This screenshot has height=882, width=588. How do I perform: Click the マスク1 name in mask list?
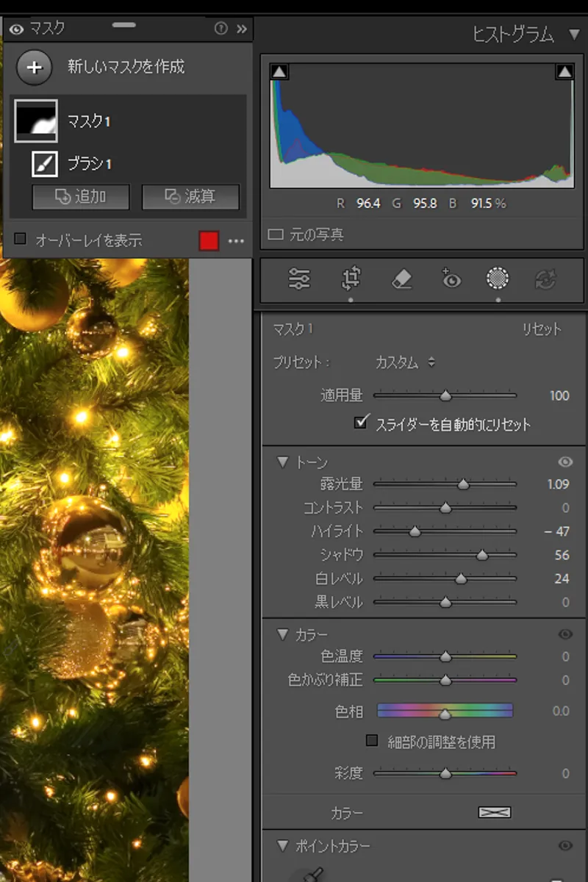(89, 121)
